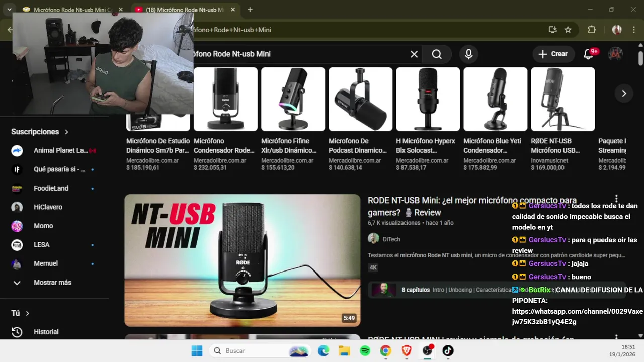Open Historial in sidebar
Screen dimensions: 644x362
pos(54,332)
